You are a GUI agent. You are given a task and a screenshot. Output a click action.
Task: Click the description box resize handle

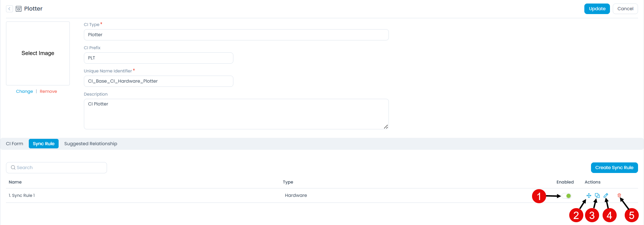[386, 127]
